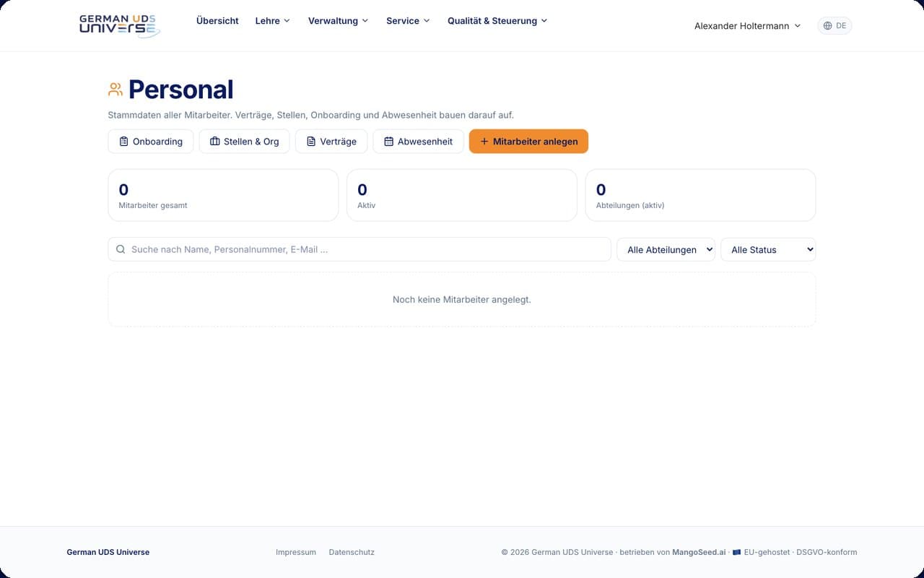Image resolution: width=924 pixels, height=578 pixels.
Task: Open the Verträge section
Action: click(x=331, y=142)
